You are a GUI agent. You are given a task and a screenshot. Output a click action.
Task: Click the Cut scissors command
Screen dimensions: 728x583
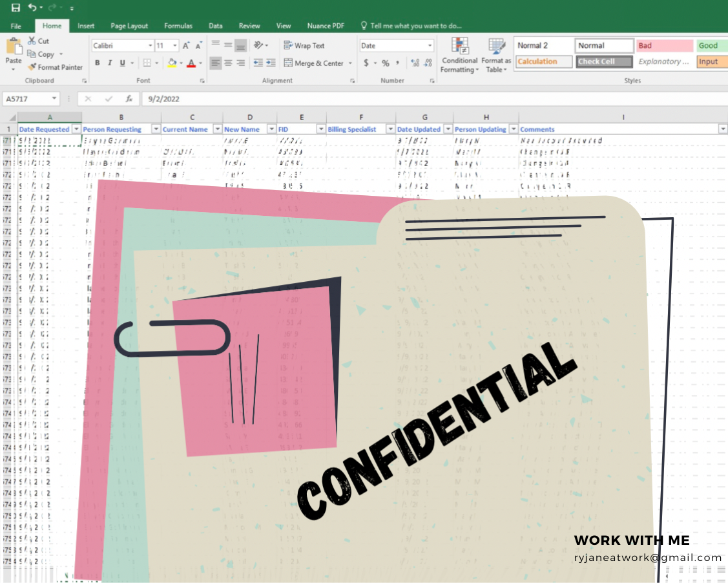pos(39,41)
